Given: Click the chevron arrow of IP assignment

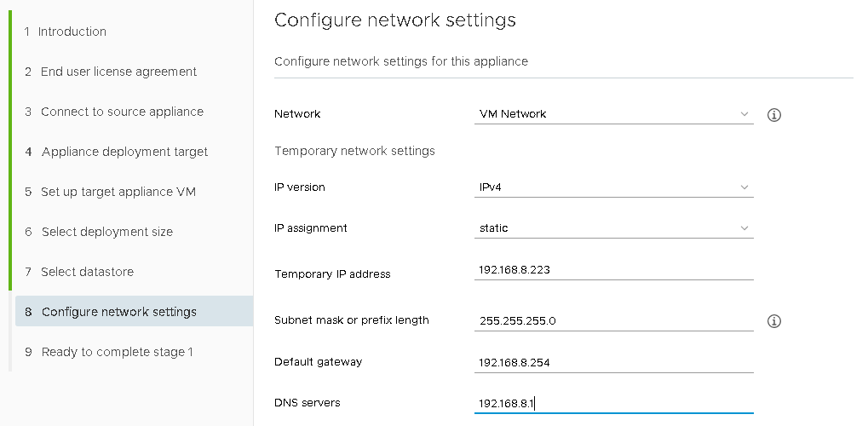Looking at the screenshot, I should pyautogui.click(x=744, y=228).
